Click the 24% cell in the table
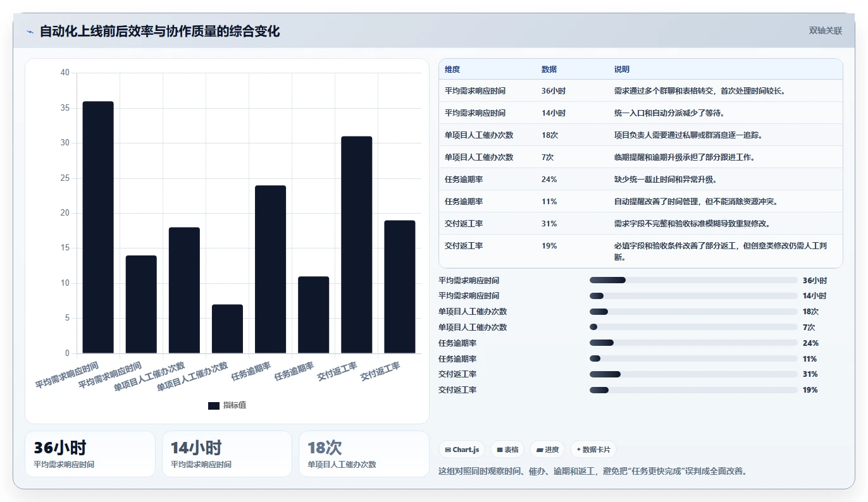This screenshot has width=868, height=502. pyautogui.click(x=549, y=180)
